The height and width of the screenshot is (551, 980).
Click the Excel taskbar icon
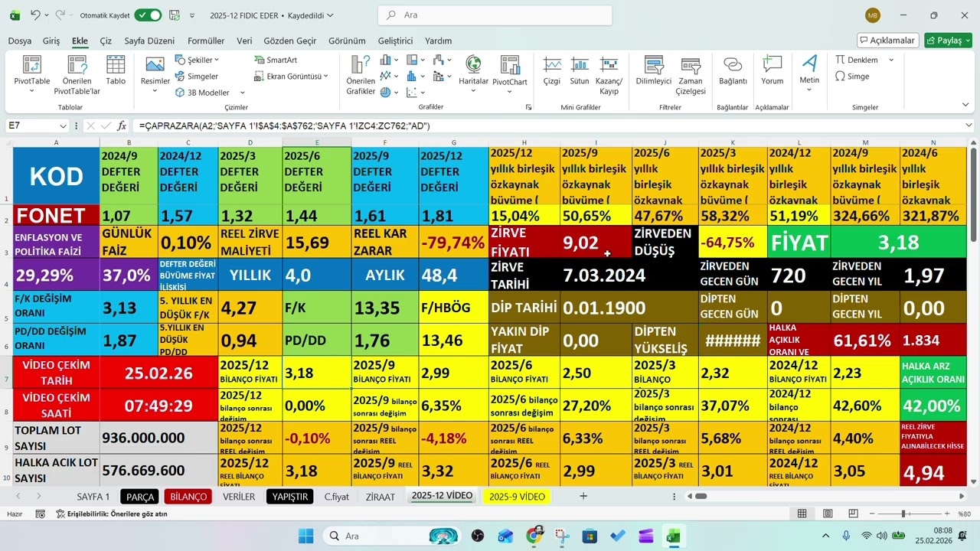pyautogui.click(x=674, y=536)
